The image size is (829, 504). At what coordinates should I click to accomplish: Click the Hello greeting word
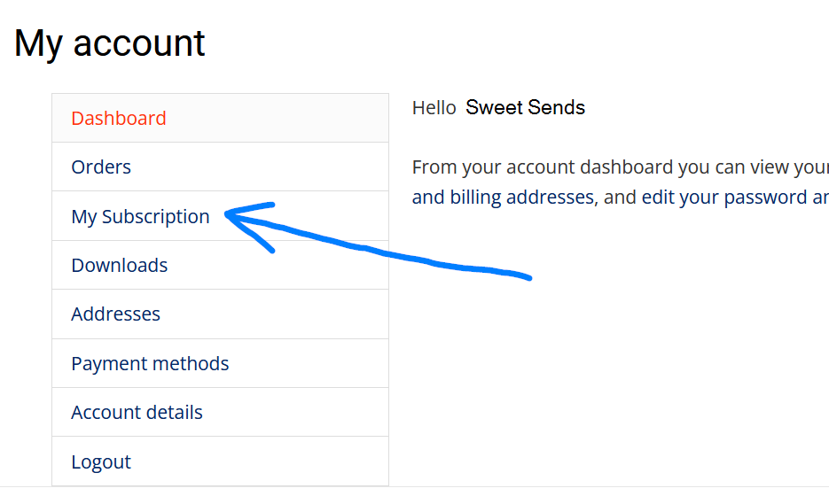click(x=434, y=108)
